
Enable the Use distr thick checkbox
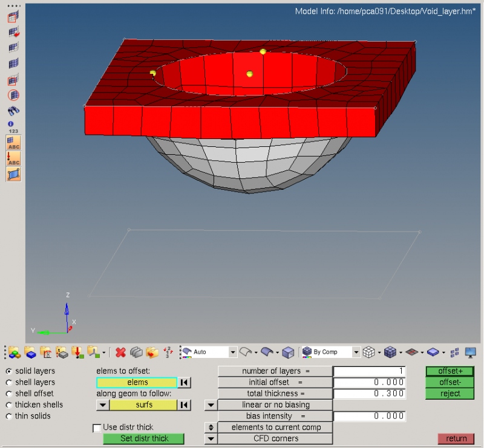(x=97, y=428)
